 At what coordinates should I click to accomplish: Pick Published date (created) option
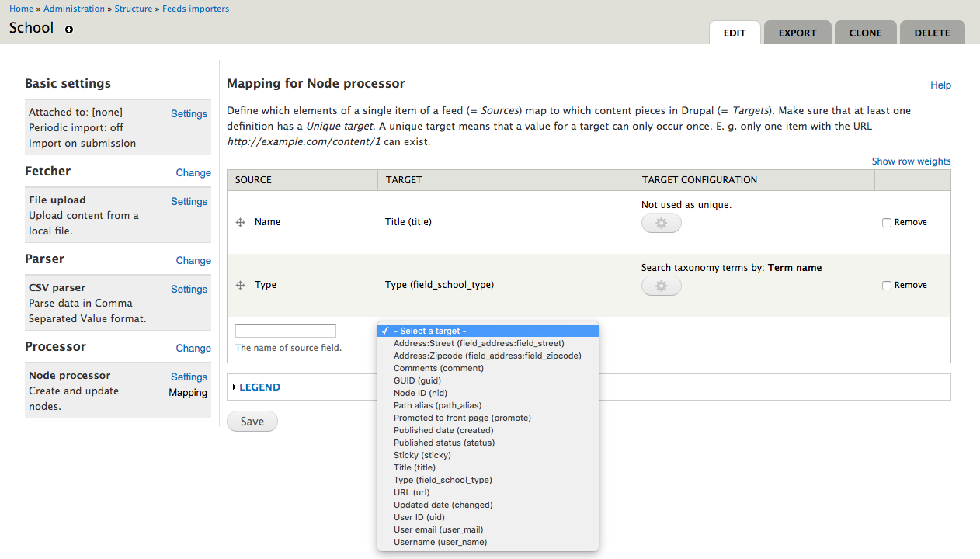pos(488,430)
